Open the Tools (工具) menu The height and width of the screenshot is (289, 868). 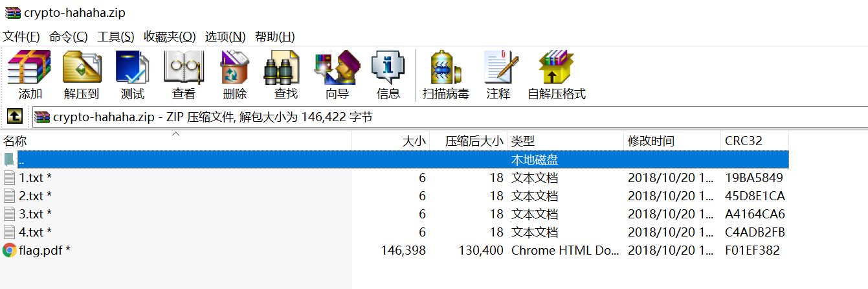click(x=116, y=36)
